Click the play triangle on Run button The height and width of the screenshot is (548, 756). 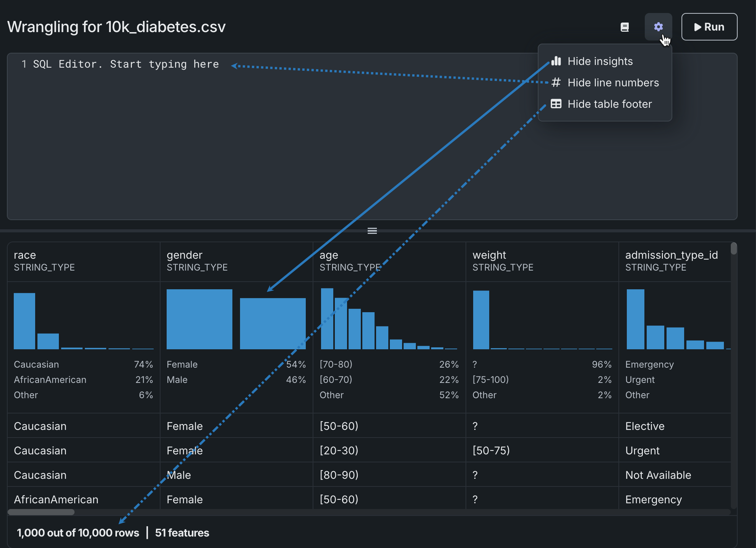click(698, 27)
